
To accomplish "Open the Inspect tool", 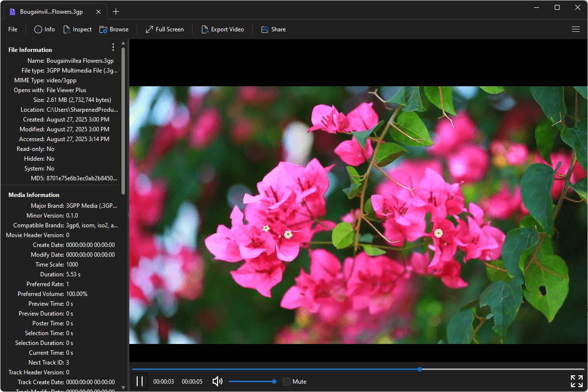I will point(77,29).
